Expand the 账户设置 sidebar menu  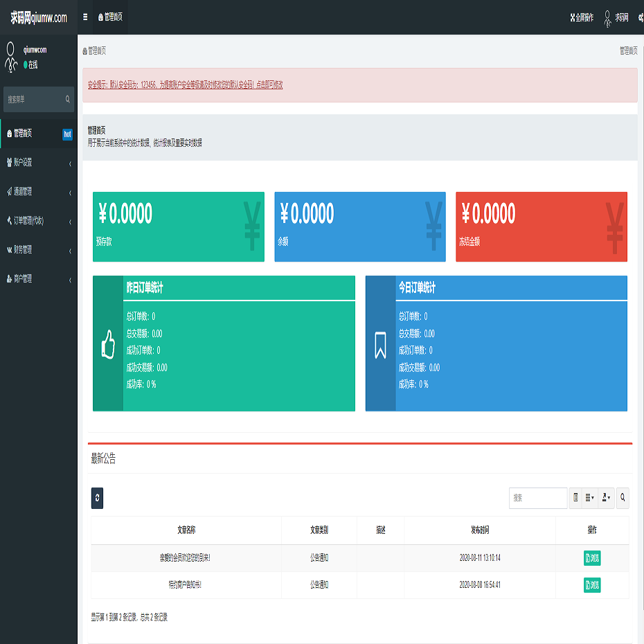point(38,163)
